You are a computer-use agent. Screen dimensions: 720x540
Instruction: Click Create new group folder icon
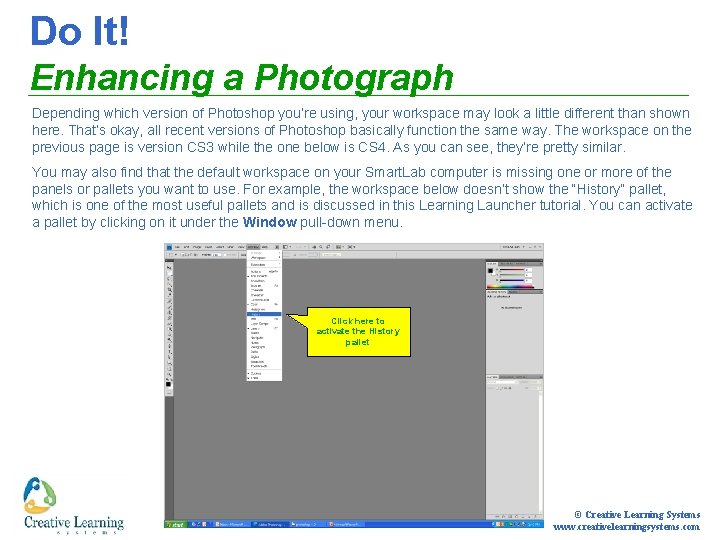pos(523,517)
